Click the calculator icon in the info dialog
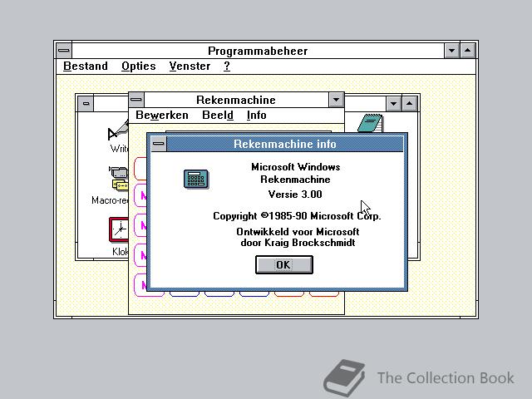The width and height of the screenshot is (532, 399). (196, 179)
